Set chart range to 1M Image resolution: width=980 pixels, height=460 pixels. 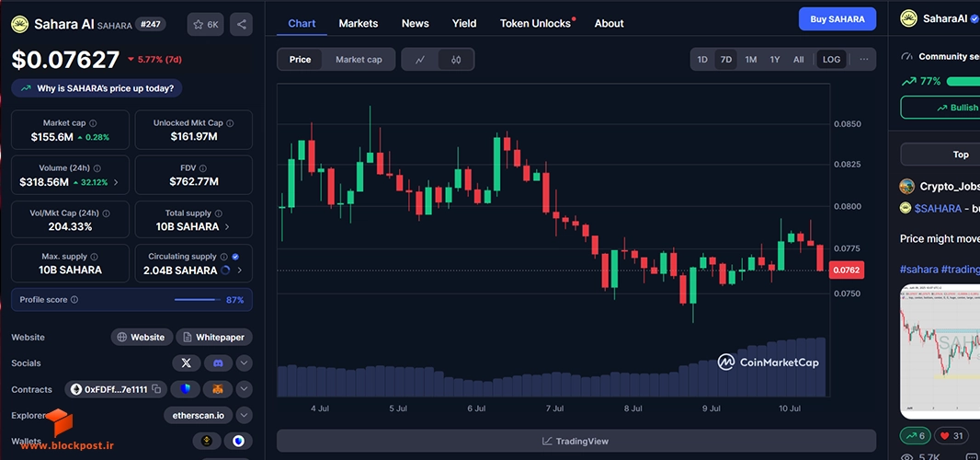pos(750,60)
